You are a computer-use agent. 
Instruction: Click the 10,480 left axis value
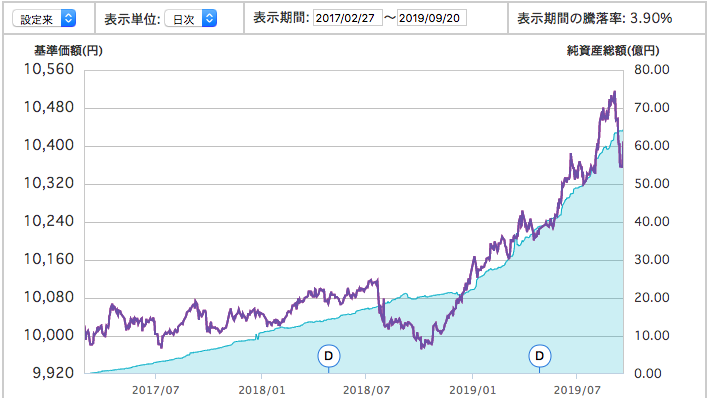pos(48,107)
